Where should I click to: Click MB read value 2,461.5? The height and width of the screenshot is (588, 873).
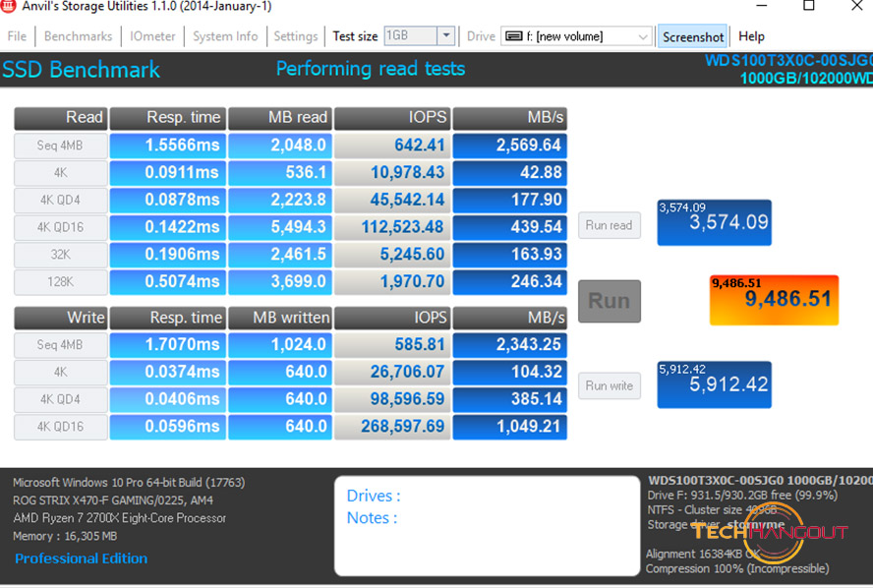click(x=280, y=255)
